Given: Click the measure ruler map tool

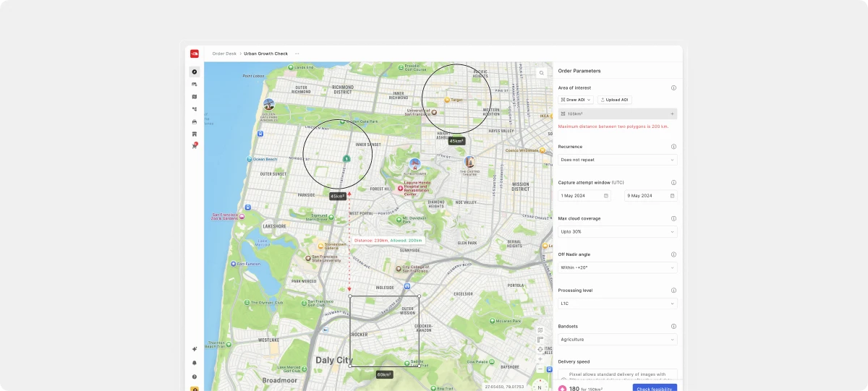Looking at the screenshot, I should coord(540,340).
